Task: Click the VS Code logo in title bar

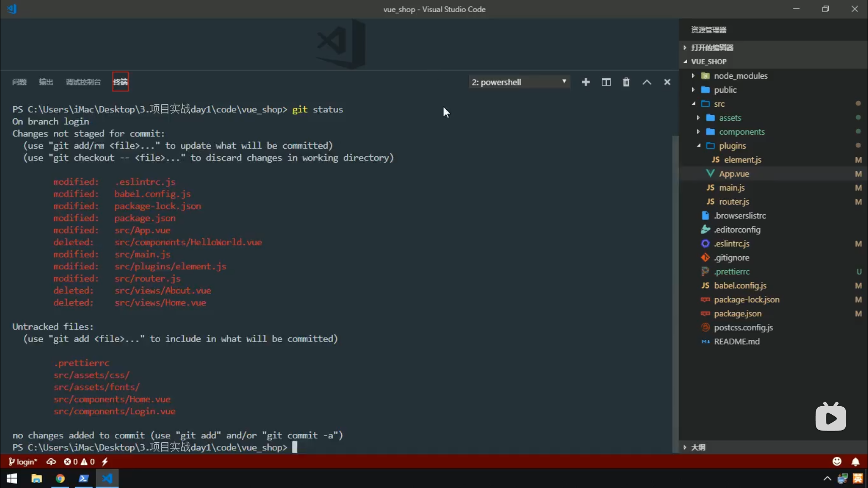Action: pyautogui.click(x=12, y=9)
